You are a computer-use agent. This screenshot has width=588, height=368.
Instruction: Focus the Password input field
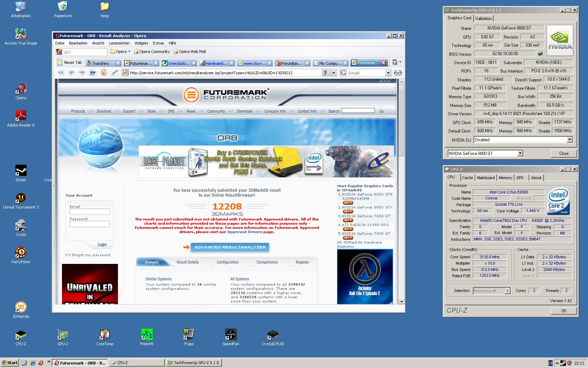coord(90,224)
